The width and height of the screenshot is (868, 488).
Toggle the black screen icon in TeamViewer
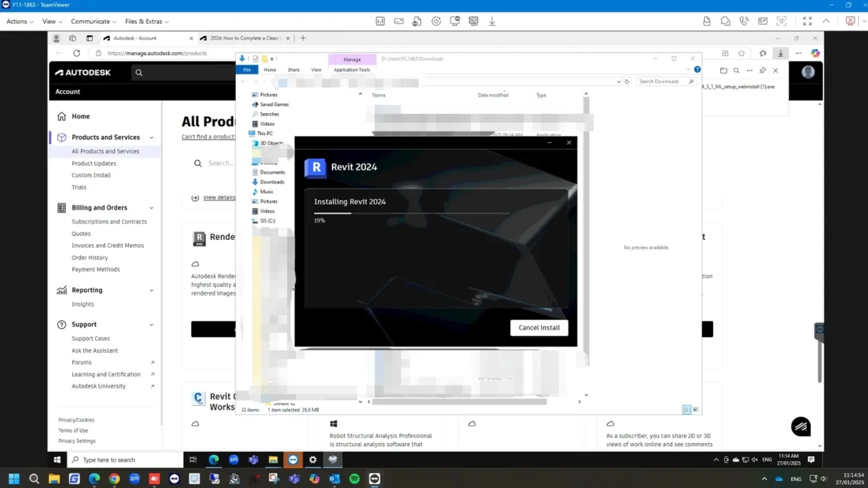pos(474,21)
